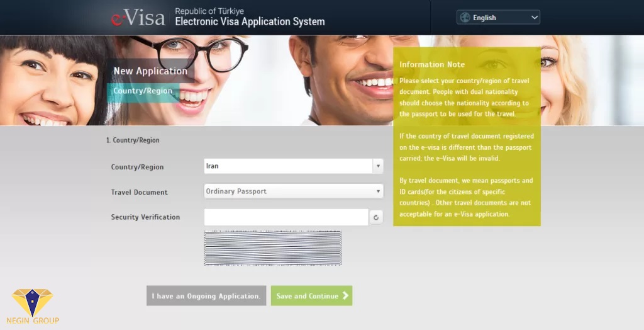Click the Security Verification field label
This screenshot has height=330, width=644.
[x=145, y=217]
